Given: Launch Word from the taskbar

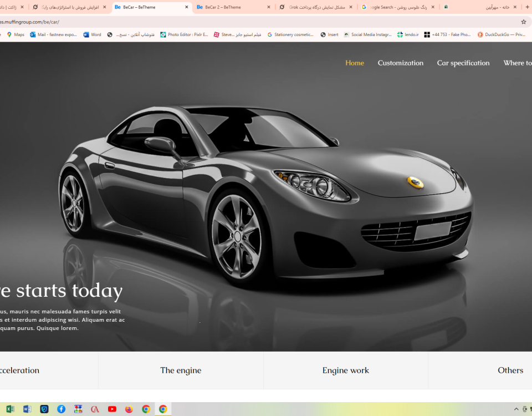Looking at the screenshot, I should (27, 409).
